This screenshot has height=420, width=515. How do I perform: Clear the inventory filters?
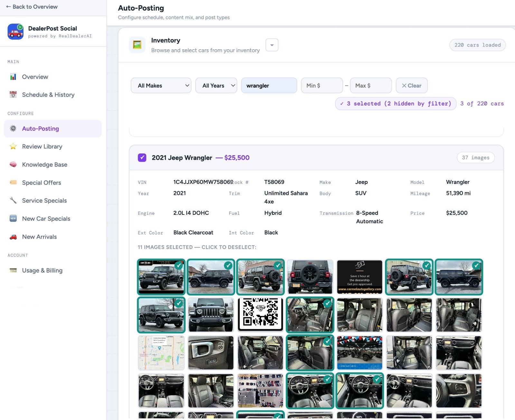pyautogui.click(x=412, y=85)
